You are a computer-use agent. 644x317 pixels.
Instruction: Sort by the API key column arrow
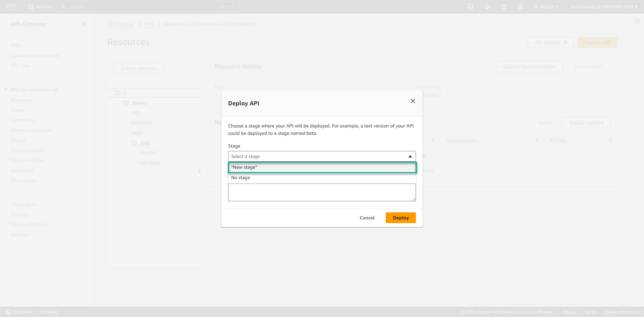click(x=610, y=140)
